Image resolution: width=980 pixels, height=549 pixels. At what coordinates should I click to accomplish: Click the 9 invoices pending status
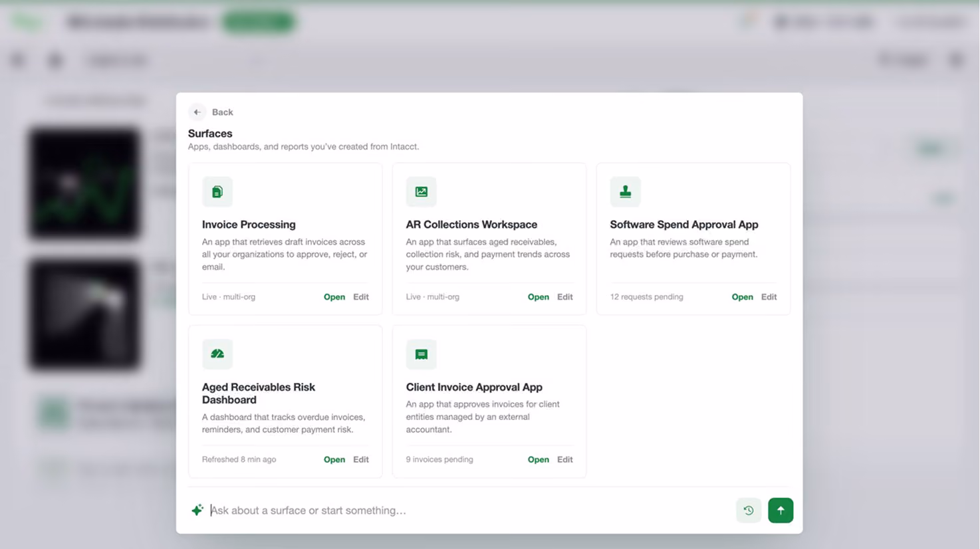(439, 459)
